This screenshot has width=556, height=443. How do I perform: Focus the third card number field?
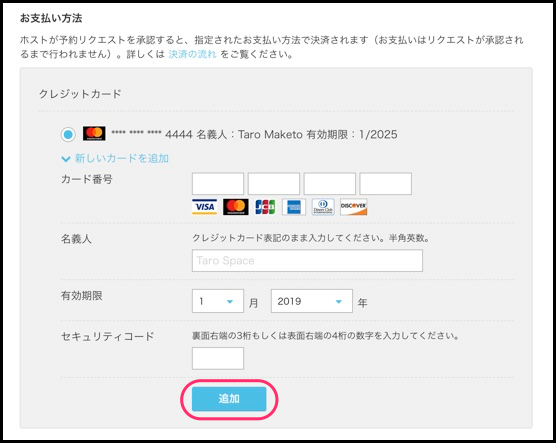329,184
